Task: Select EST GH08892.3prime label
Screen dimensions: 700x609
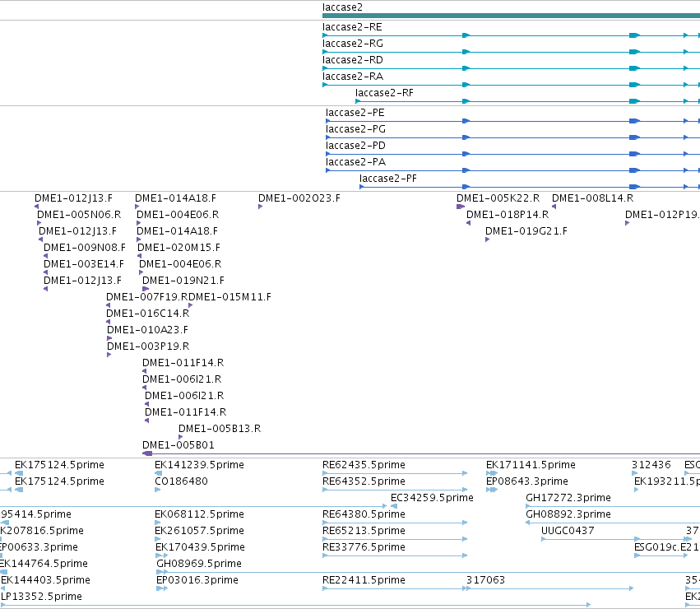Action: (x=568, y=515)
